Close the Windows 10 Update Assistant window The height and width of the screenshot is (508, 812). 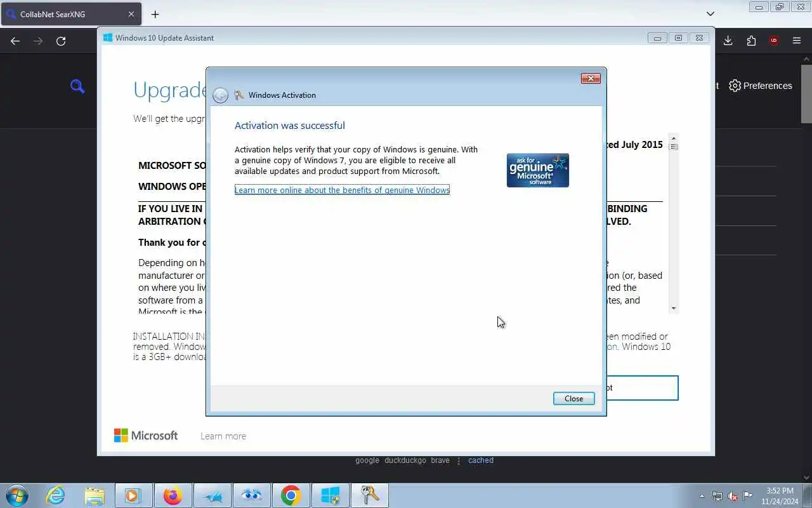(x=699, y=38)
